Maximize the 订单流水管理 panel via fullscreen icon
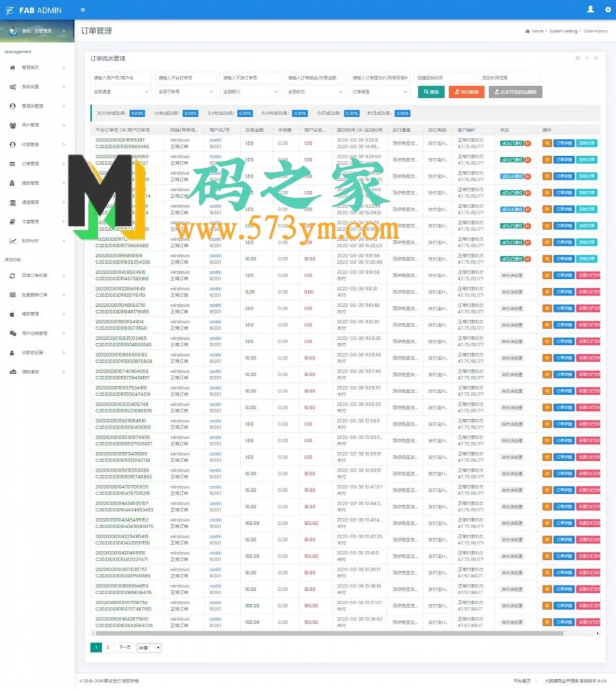The width and height of the screenshot is (616, 689). [x=578, y=58]
